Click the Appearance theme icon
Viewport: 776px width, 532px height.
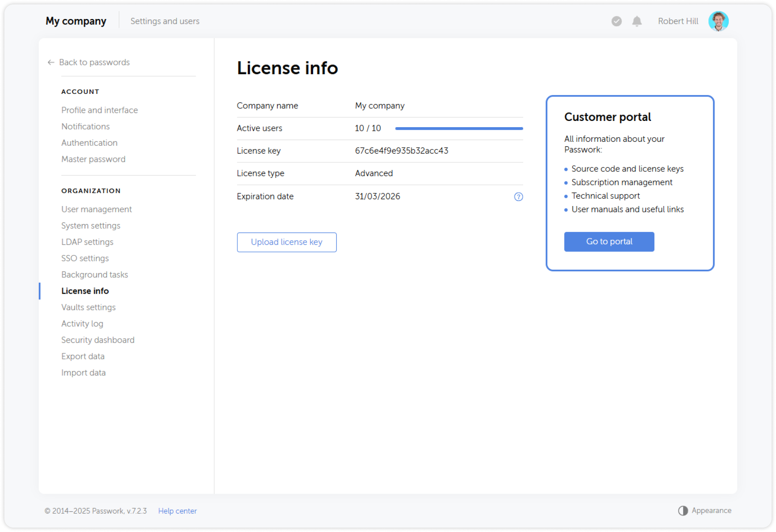click(682, 510)
